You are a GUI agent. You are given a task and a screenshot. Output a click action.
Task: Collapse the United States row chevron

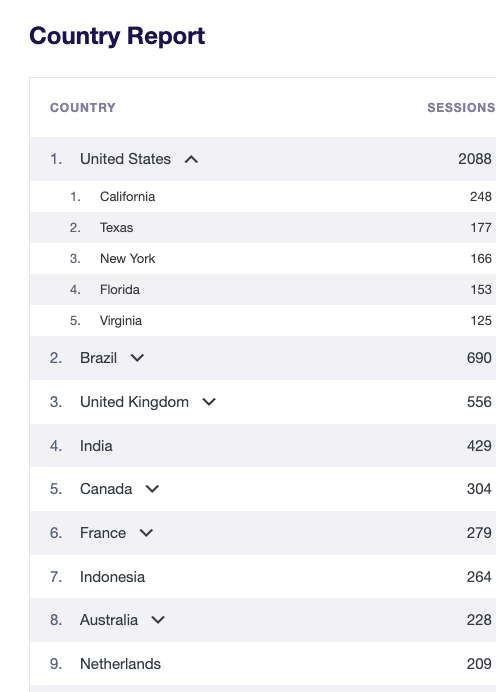pyautogui.click(x=191, y=159)
